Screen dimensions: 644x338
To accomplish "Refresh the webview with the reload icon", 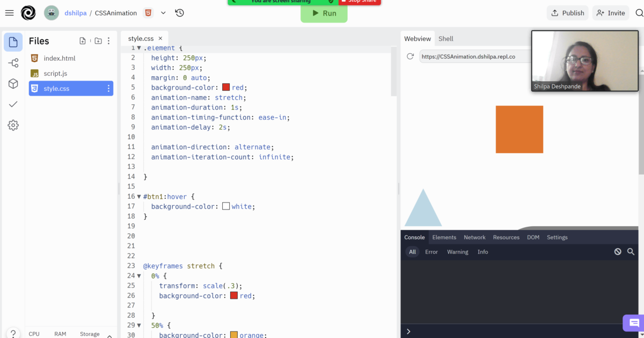I will [x=410, y=56].
